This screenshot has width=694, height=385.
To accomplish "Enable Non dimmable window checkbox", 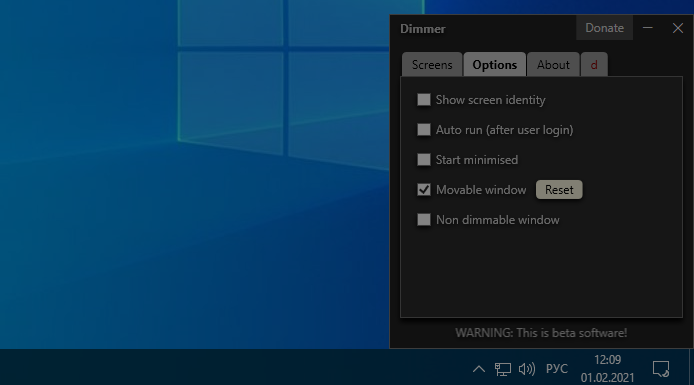I will pos(424,219).
